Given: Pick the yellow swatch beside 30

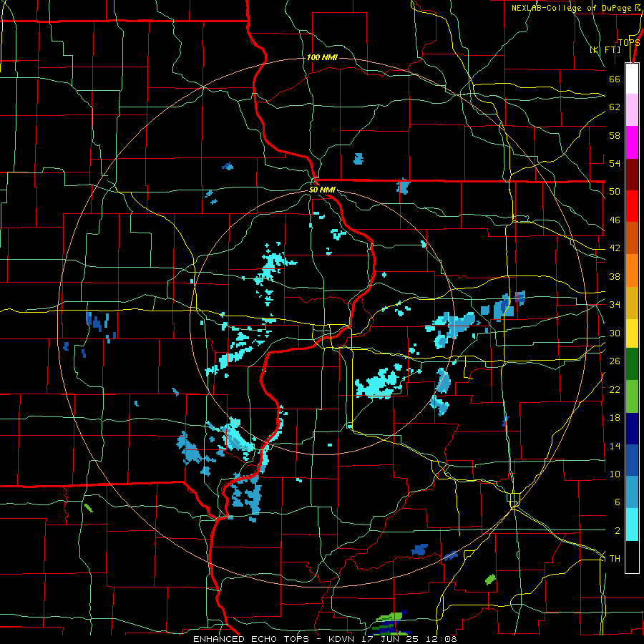Looking at the screenshot, I should (x=632, y=333).
